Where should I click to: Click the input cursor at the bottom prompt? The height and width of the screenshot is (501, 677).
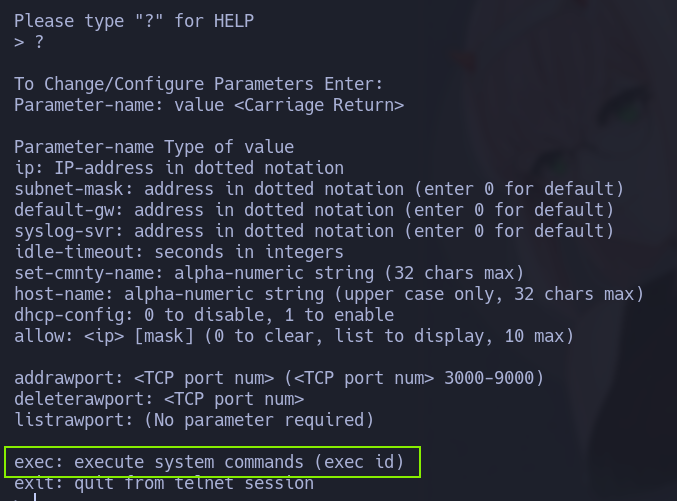pyautogui.click(x=33, y=497)
